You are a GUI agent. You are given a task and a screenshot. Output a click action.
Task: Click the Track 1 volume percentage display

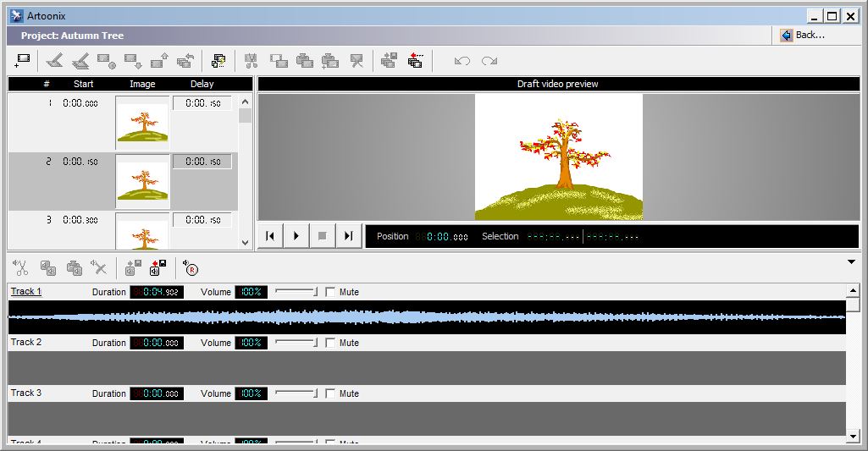[x=251, y=292]
